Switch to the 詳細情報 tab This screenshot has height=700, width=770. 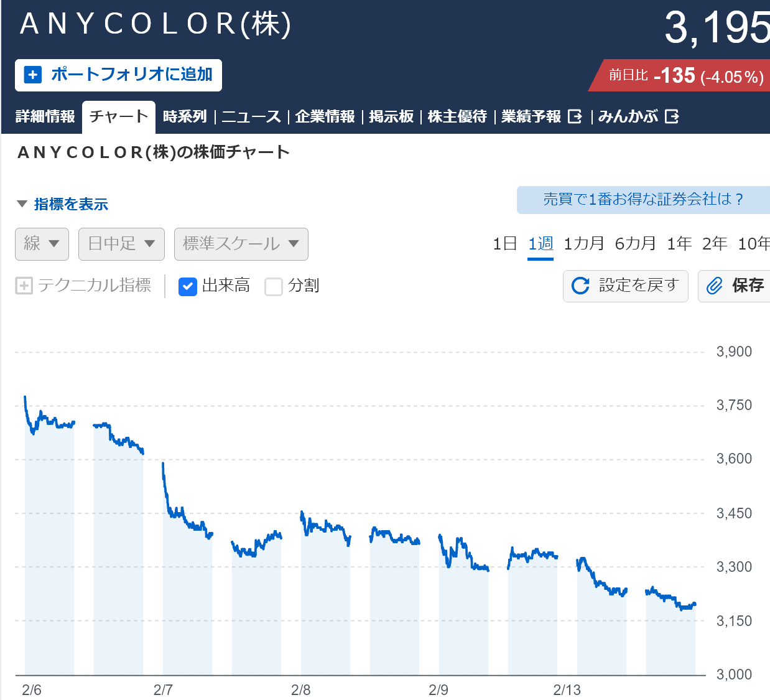coord(45,116)
